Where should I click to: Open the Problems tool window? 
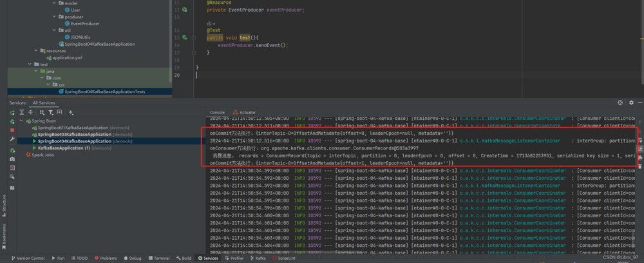[x=106, y=258]
